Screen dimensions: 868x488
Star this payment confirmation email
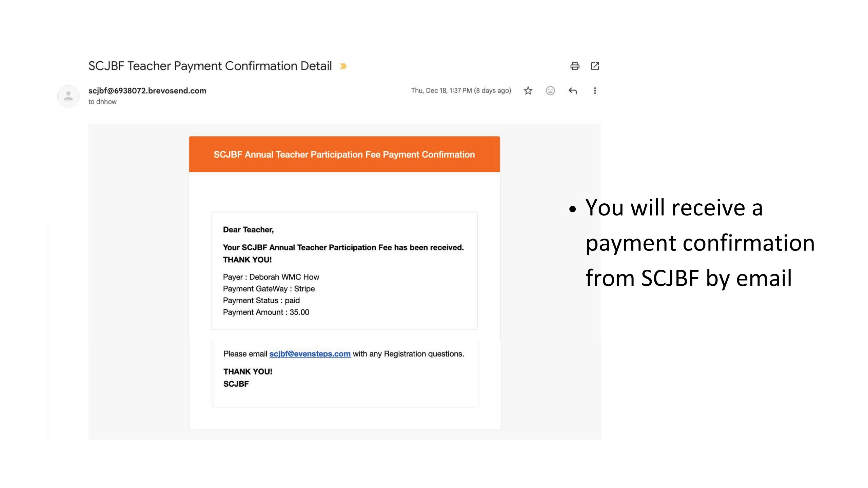[x=528, y=91]
